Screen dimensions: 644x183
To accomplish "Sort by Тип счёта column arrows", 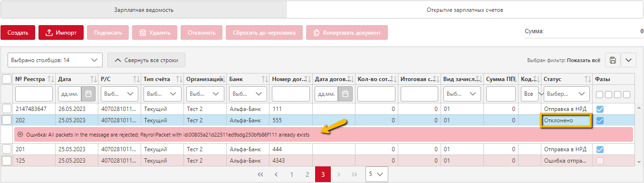I will click(x=180, y=79).
